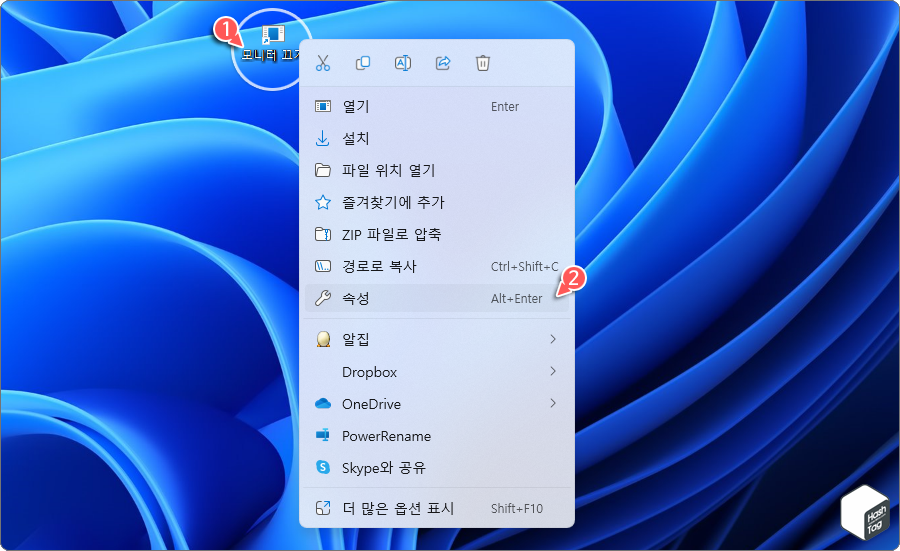Click the Skype logo icon
Image resolution: width=900 pixels, height=551 pixels.
323,467
